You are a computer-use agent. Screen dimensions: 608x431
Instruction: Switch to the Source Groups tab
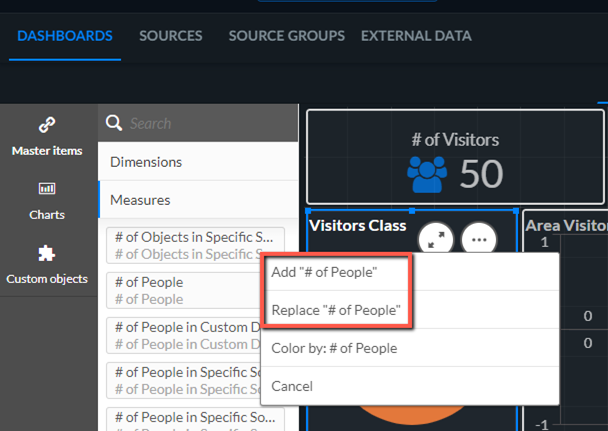tap(287, 36)
